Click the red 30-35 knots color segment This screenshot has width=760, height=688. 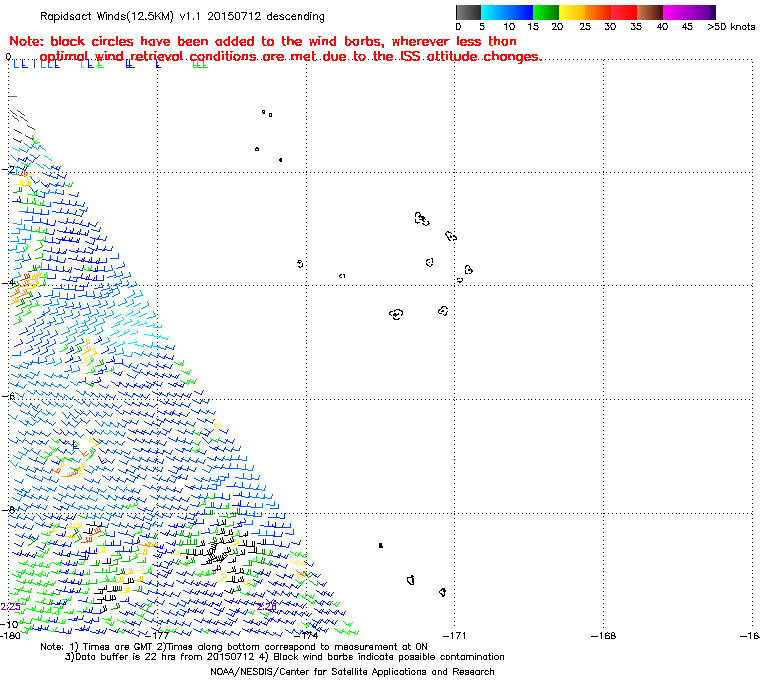(624, 12)
